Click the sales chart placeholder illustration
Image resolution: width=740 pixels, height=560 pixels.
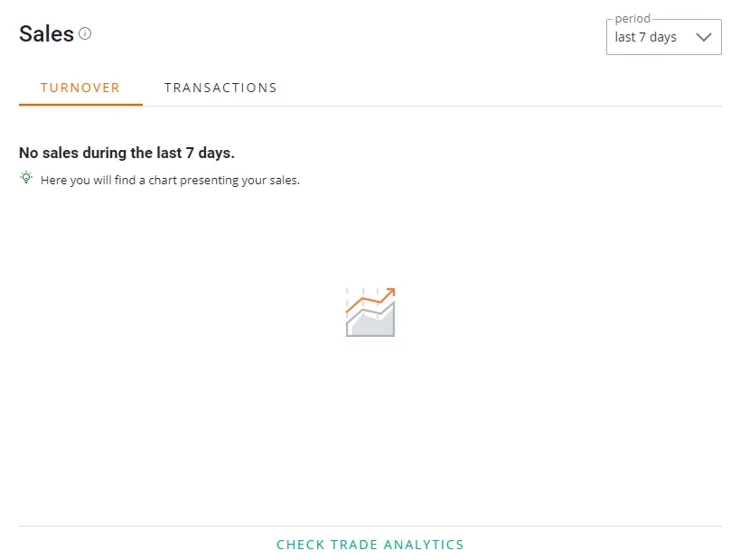(x=370, y=312)
